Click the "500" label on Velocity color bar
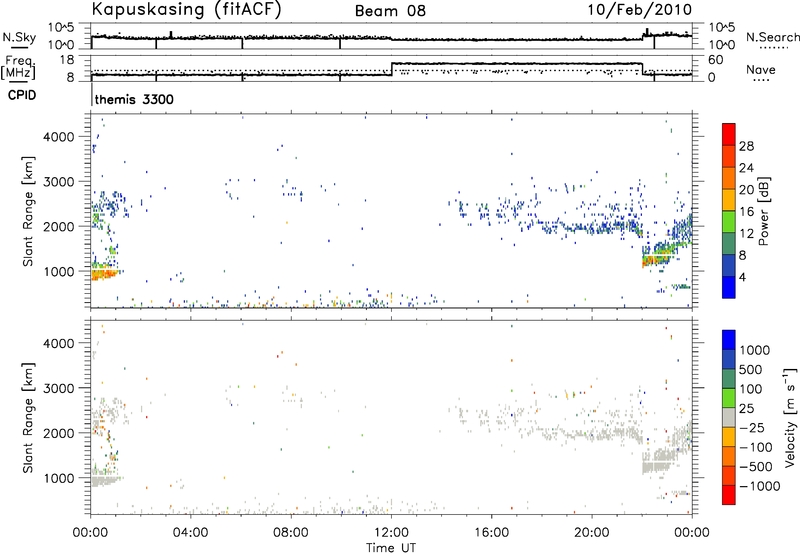The height and width of the screenshot is (554, 800). coord(750,369)
